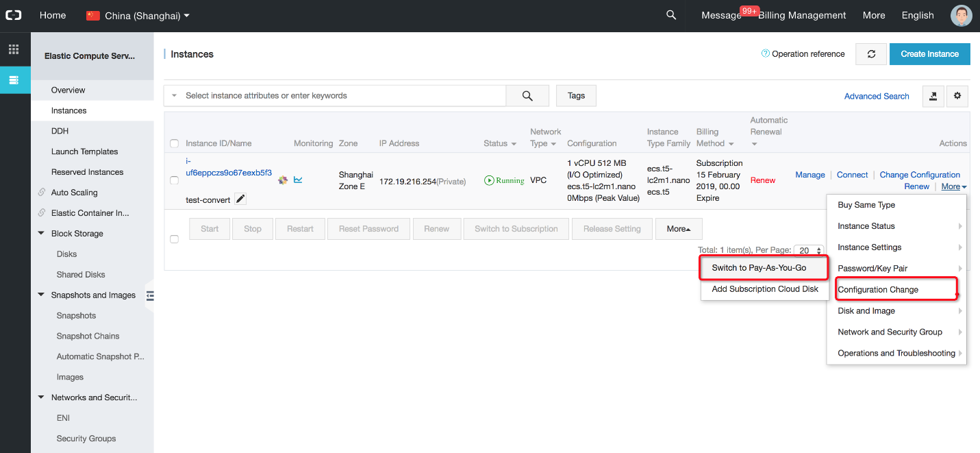980x453 pixels.
Task: Click the colorful instance tag icon
Action: tap(283, 180)
